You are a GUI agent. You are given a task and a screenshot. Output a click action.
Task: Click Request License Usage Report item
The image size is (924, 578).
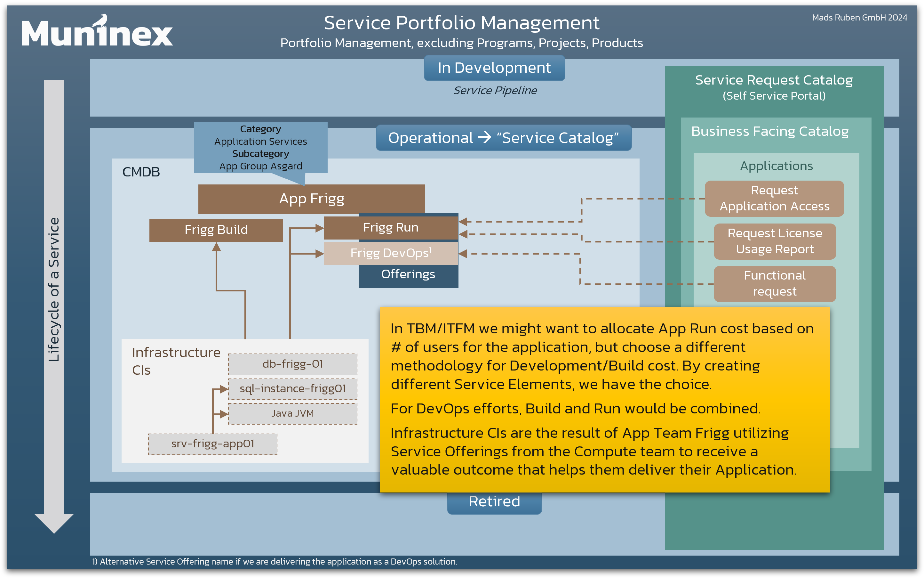[775, 241]
